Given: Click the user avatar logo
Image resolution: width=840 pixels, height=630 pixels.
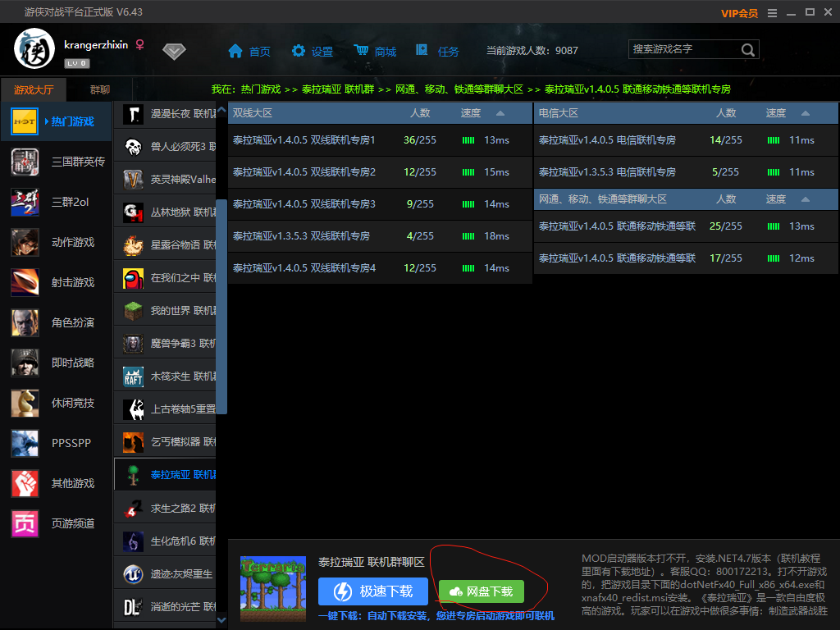Looking at the screenshot, I should pos(34,50).
